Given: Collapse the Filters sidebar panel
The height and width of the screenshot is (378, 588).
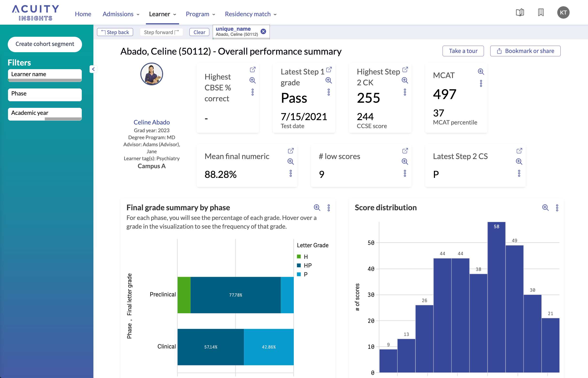Looking at the screenshot, I should [x=93, y=69].
